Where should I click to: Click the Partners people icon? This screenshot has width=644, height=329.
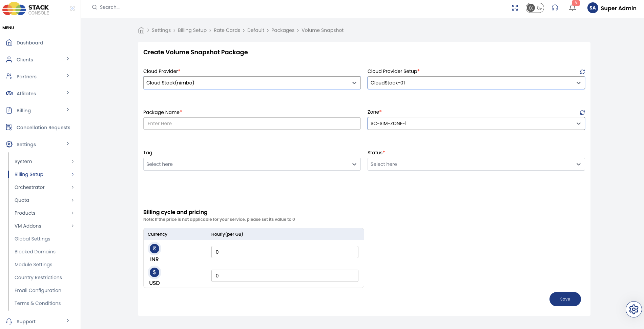pyautogui.click(x=9, y=76)
